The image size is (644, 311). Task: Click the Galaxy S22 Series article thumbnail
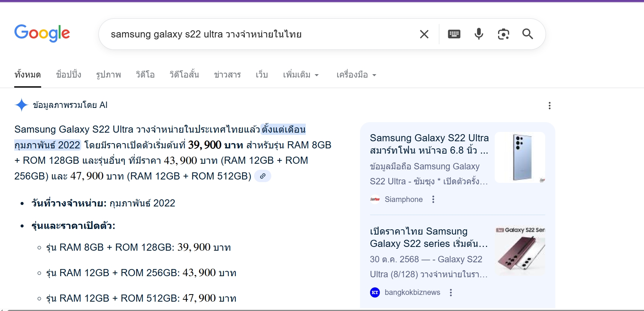coord(520,250)
